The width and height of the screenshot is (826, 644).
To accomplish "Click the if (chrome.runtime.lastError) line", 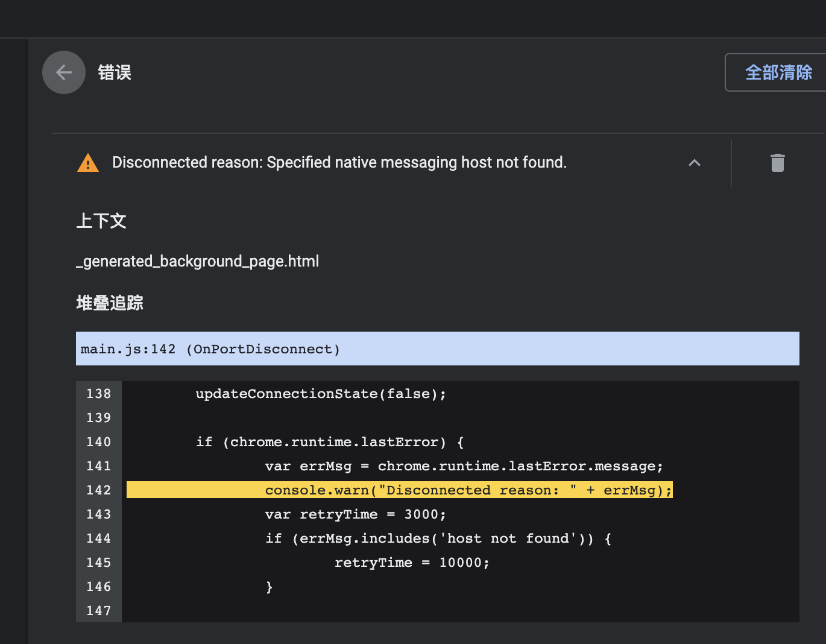I will [x=330, y=442].
